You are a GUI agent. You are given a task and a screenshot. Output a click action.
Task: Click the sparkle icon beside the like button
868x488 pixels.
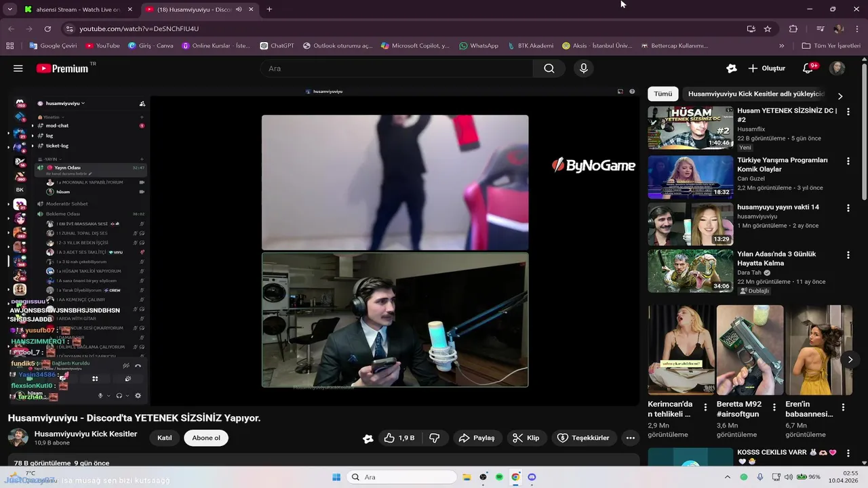pyautogui.click(x=368, y=439)
